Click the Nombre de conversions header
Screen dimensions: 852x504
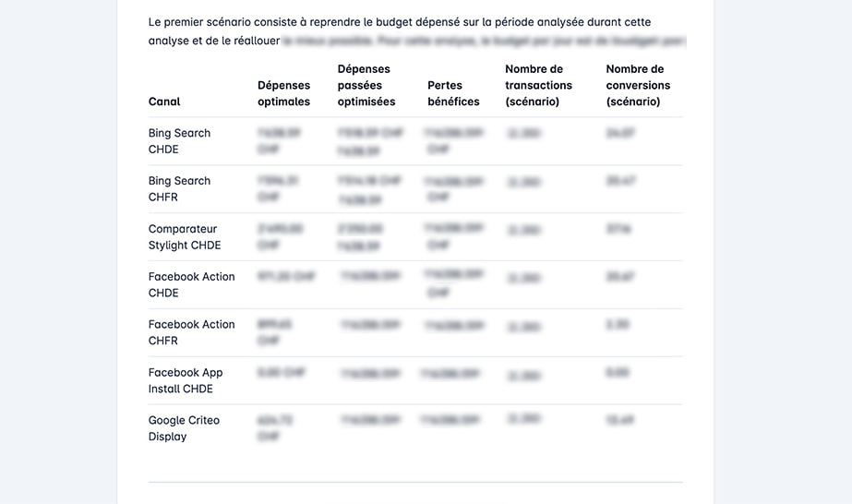(638, 85)
